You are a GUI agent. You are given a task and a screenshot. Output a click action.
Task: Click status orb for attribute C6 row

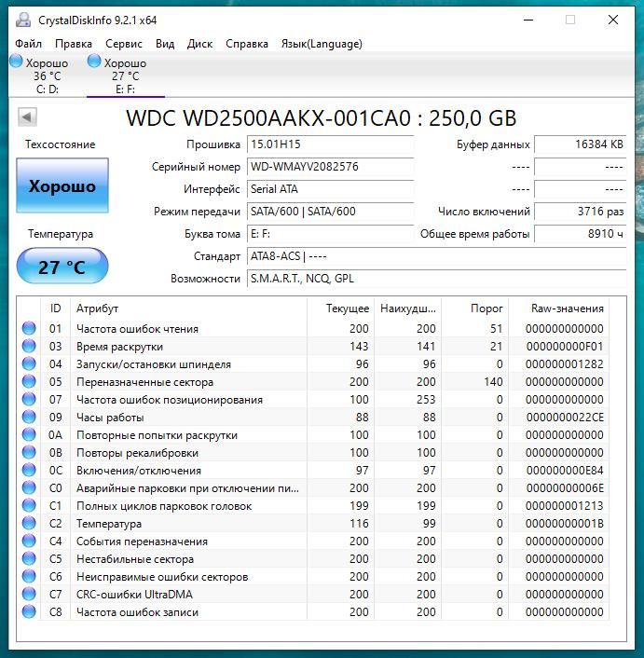(29, 576)
